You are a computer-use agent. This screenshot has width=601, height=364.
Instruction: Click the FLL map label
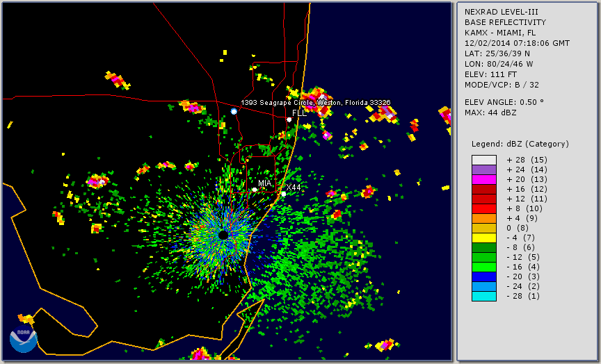[x=299, y=113]
